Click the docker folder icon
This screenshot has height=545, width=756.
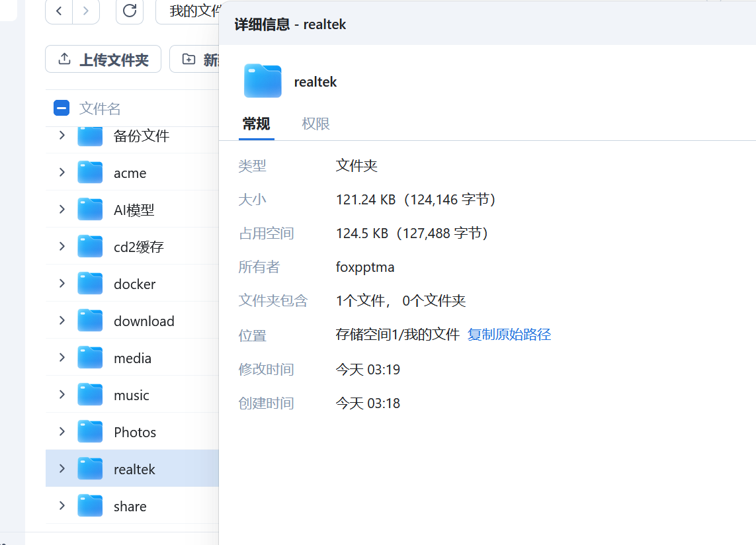tap(90, 284)
